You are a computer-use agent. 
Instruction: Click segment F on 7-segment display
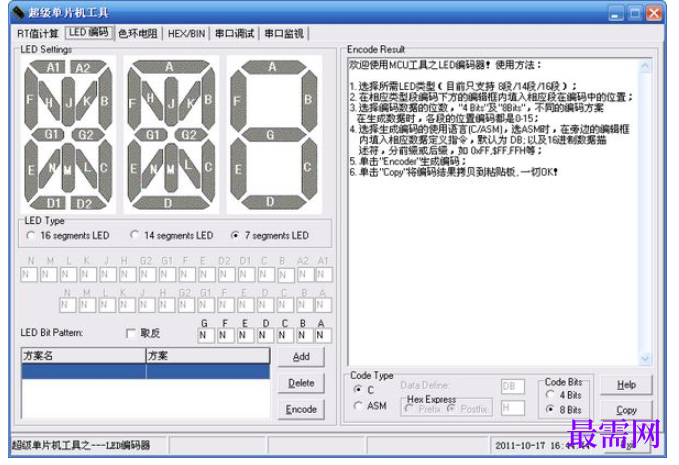point(238,100)
